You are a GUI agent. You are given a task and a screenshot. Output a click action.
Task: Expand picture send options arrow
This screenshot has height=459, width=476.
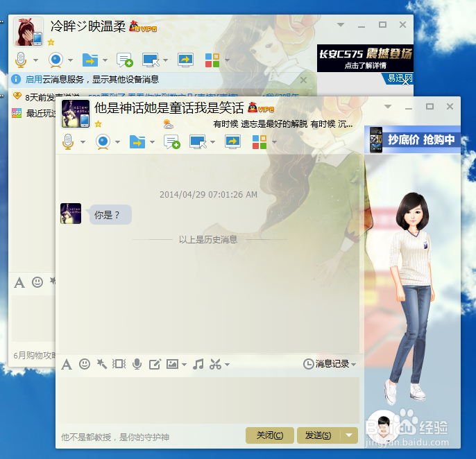tap(184, 364)
